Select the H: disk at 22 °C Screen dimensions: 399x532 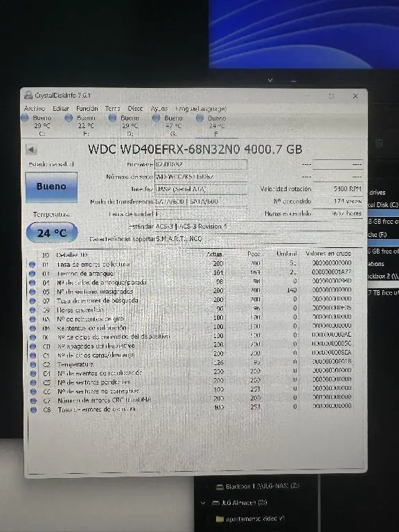coord(81,125)
